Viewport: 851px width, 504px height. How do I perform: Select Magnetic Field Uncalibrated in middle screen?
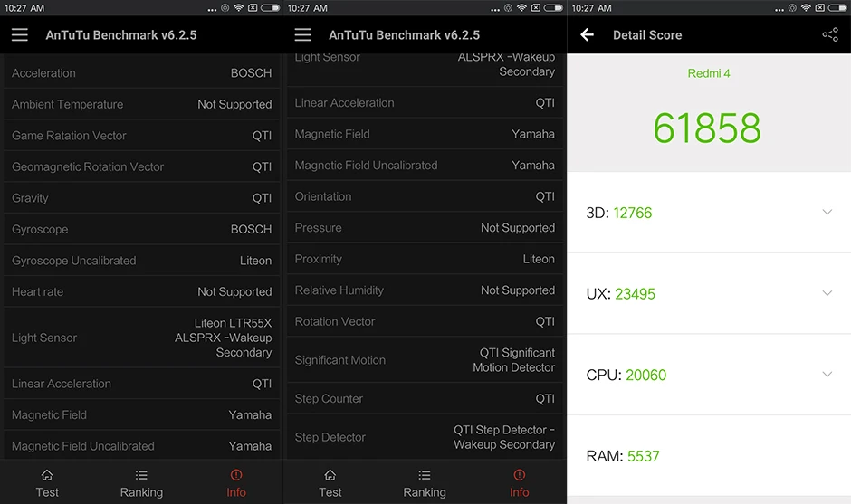point(425,166)
